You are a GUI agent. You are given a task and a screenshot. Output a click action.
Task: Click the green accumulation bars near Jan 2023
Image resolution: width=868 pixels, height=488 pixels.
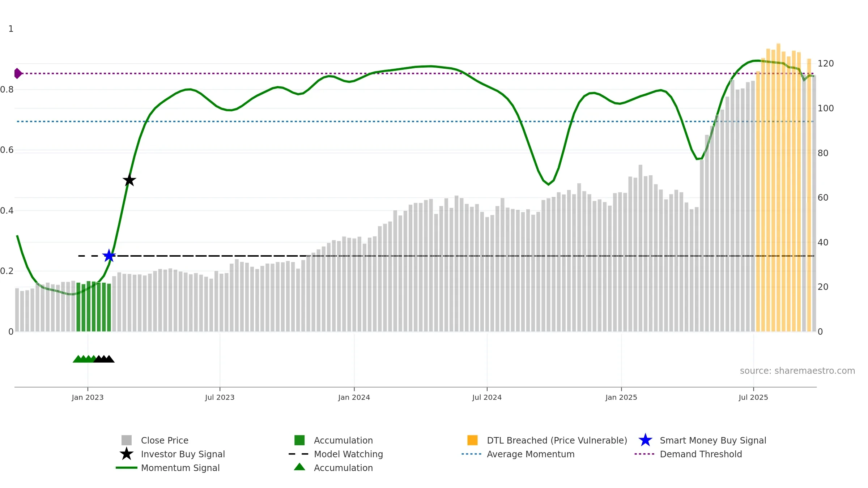[94, 306]
